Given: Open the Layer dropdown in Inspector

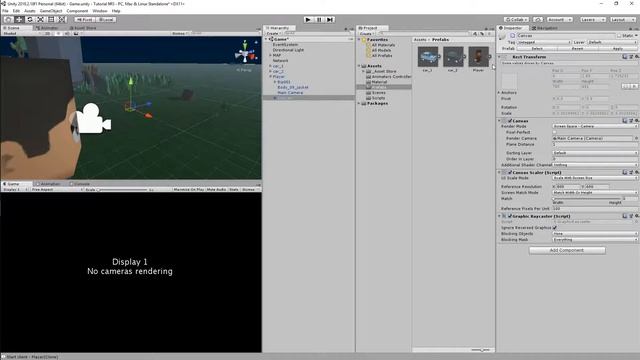Looking at the screenshot, I should 612,42.
